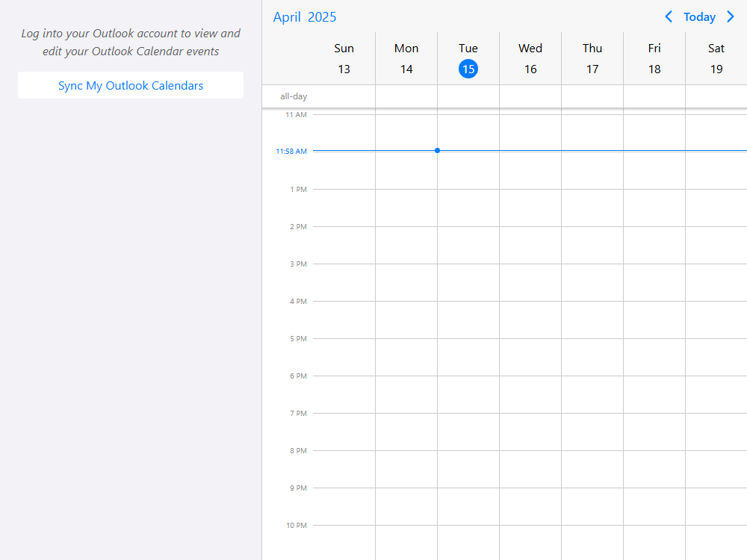Viewport: 747px width, 560px height.
Task: Click Sync My Outlook Calendars button
Action: (x=131, y=85)
